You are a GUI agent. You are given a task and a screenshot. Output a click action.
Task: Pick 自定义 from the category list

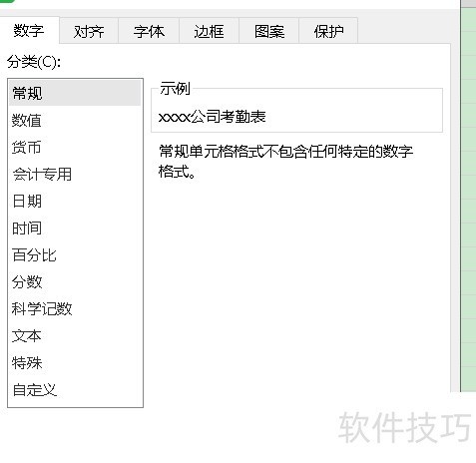[75, 390]
